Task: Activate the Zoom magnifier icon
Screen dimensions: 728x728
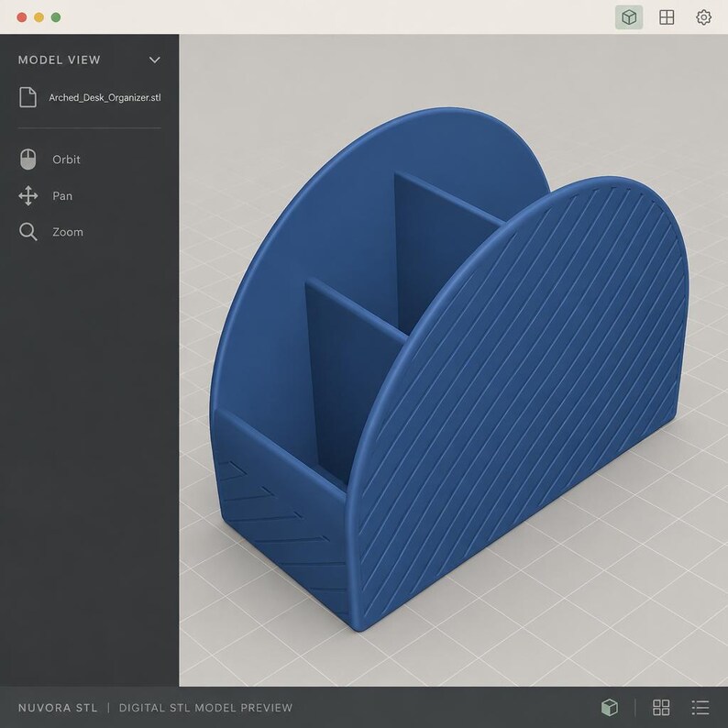Action: tap(28, 232)
